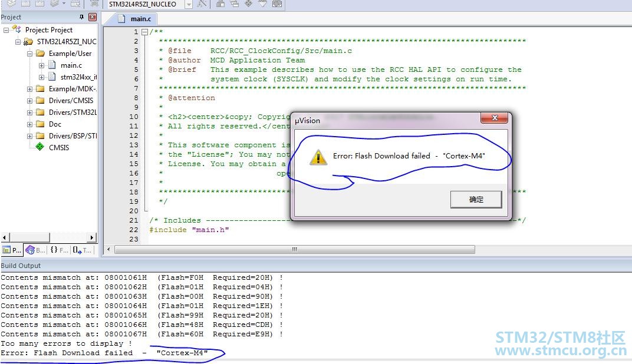Click the editor scrollbar left arrow
This screenshot has width=632, height=364.
coord(108,250)
